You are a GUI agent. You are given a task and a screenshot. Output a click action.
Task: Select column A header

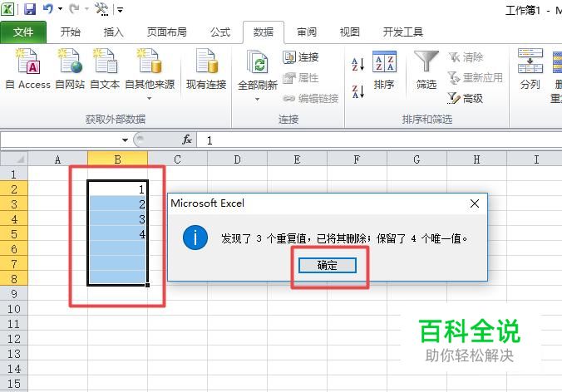[57, 159]
